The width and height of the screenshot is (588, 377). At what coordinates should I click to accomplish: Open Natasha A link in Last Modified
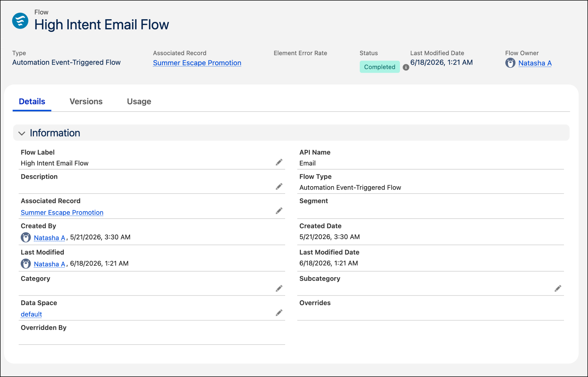click(49, 264)
